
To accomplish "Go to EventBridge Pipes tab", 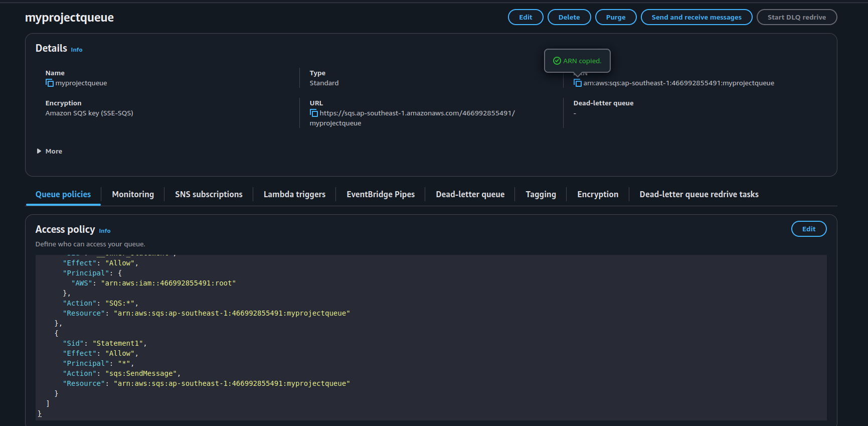I will coord(381,195).
